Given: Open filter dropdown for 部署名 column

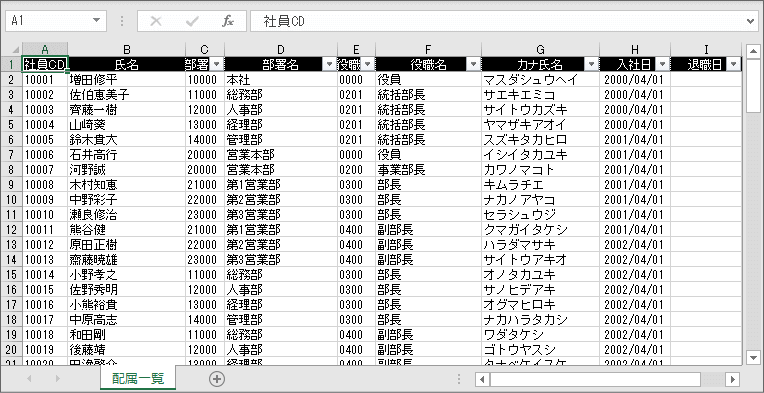Looking at the screenshot, I should [x=329, y=64].
